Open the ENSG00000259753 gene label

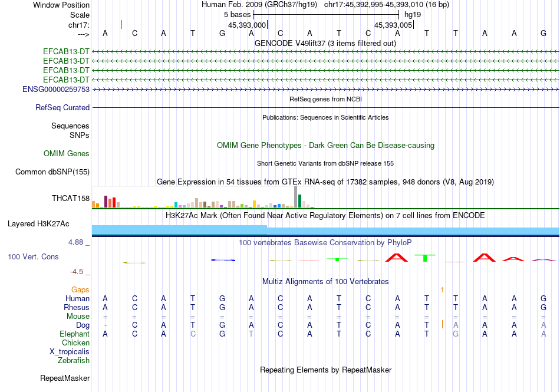tap(56, 89)
